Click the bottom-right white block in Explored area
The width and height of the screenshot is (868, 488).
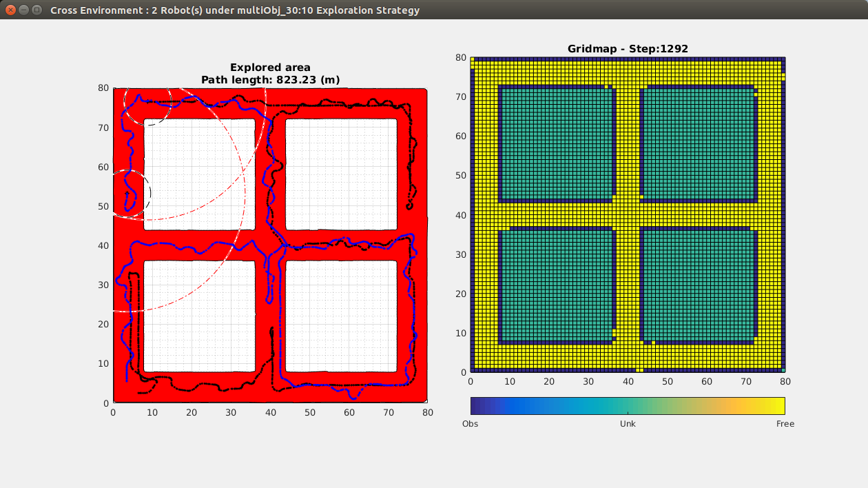coord(341,316)
